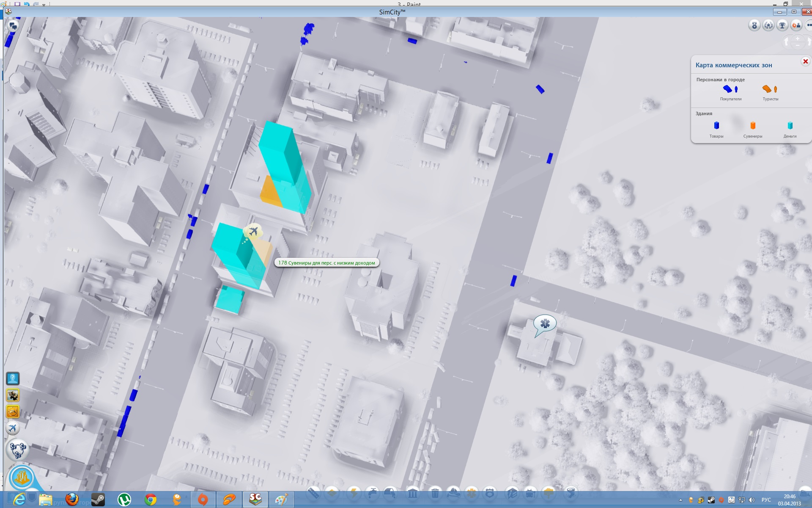The height and width of the screenshot is (508, 812).
Task: Open the Police badge menu
Action: pyautogui.click(x=490, y=493)
